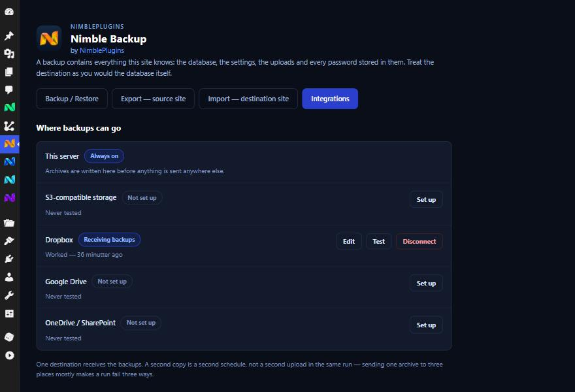The height and width of the screenshot is (392, 575).
Task: Click the S3-compatible storage "Not set up" badge
Action: 142,198
